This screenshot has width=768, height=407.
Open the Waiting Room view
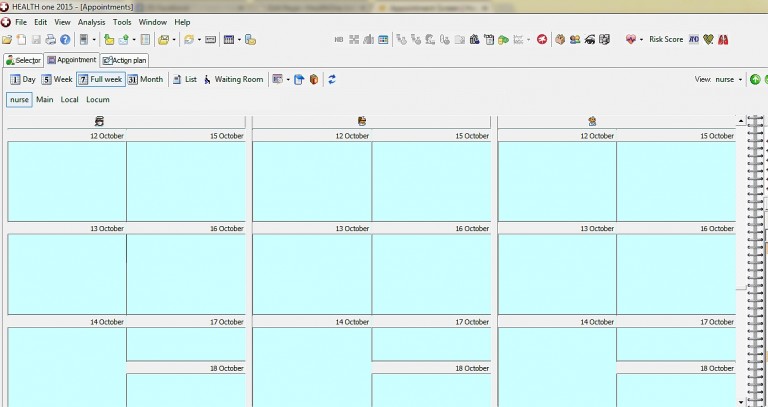(x=233, y=79)
